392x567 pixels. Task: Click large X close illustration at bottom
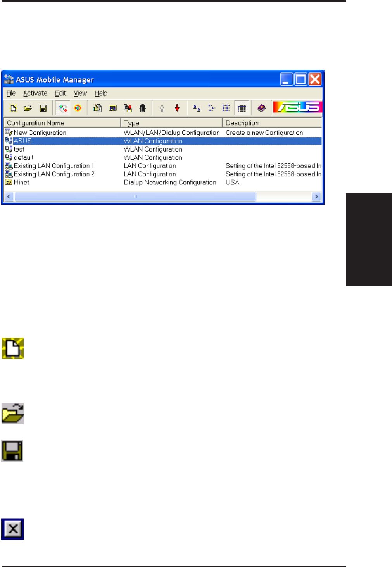pos(12,529)
